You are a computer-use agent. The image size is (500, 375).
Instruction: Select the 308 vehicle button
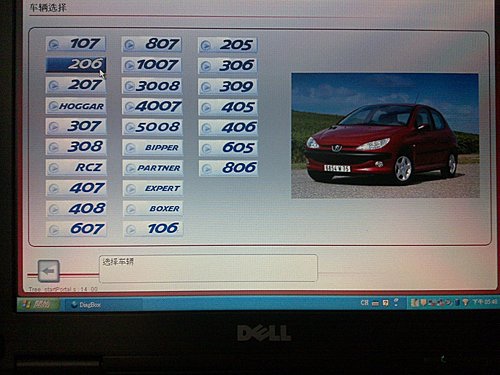click(76, 147)
